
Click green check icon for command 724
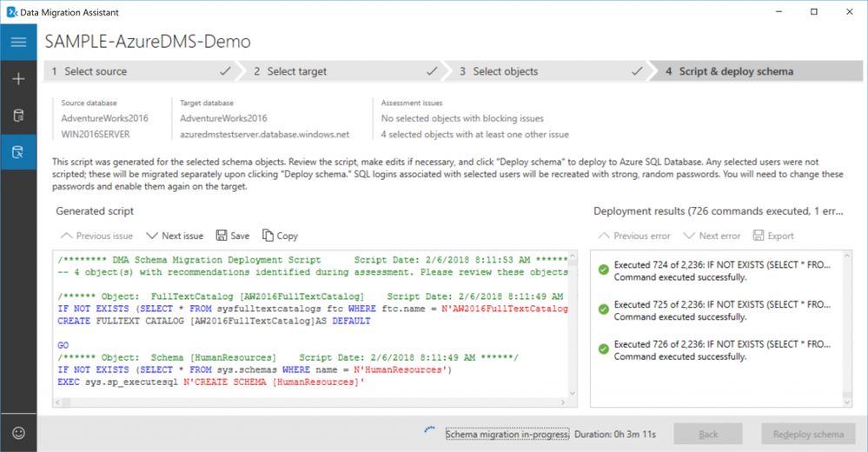point(603,269)
